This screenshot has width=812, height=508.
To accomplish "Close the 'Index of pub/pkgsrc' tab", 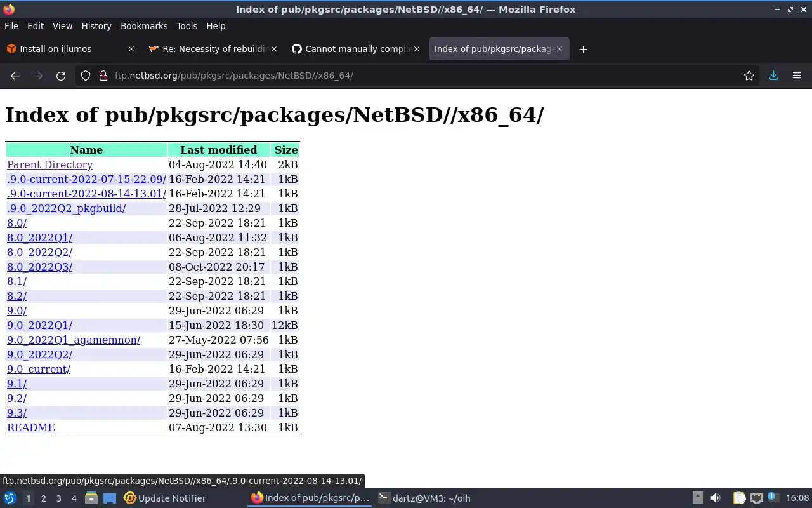I will pos(560,49).
